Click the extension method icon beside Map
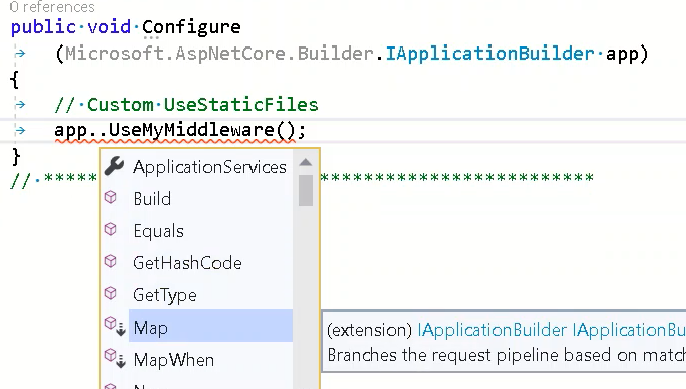Image resolution: width=686 pixels, height=389 pixels. (116, 326)
